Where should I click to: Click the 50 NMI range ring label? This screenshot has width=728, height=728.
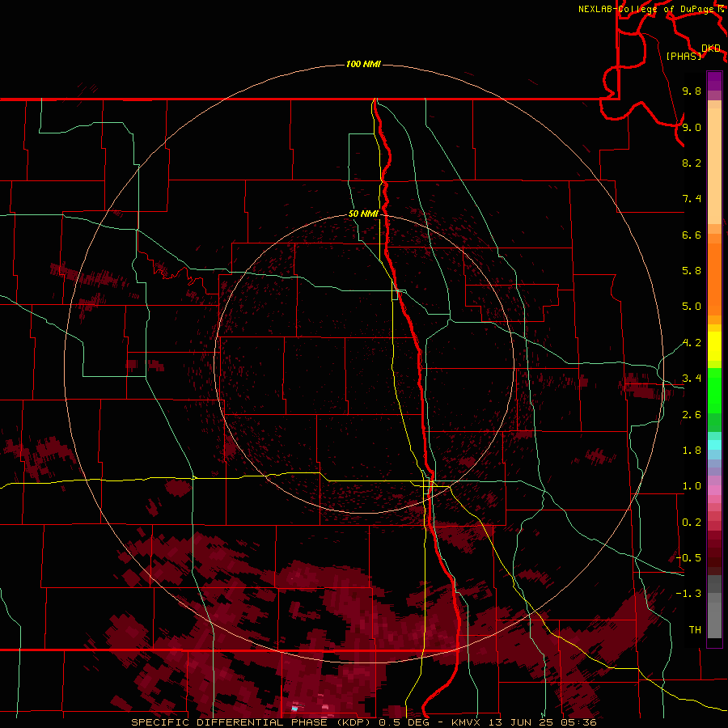point(363,214)
